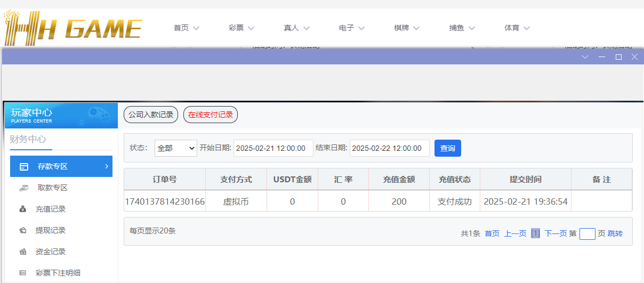Click the withdrawal zone hand icon

(24, 188)
